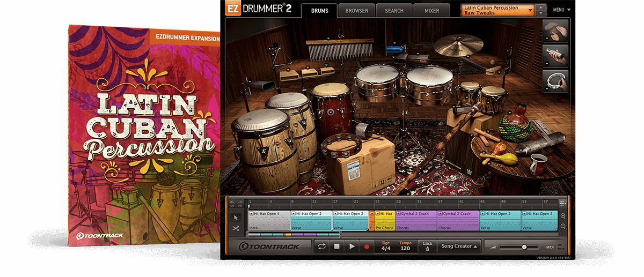Zoom in the song track

point(563,216)
